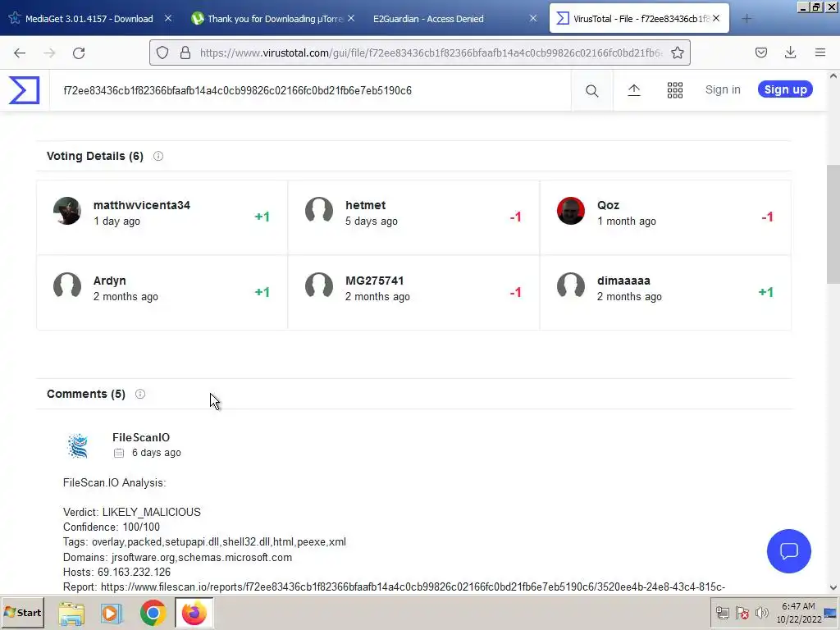Click the Firefox taskbar icon
840x630 pixels.
click(x=194, y=613)
